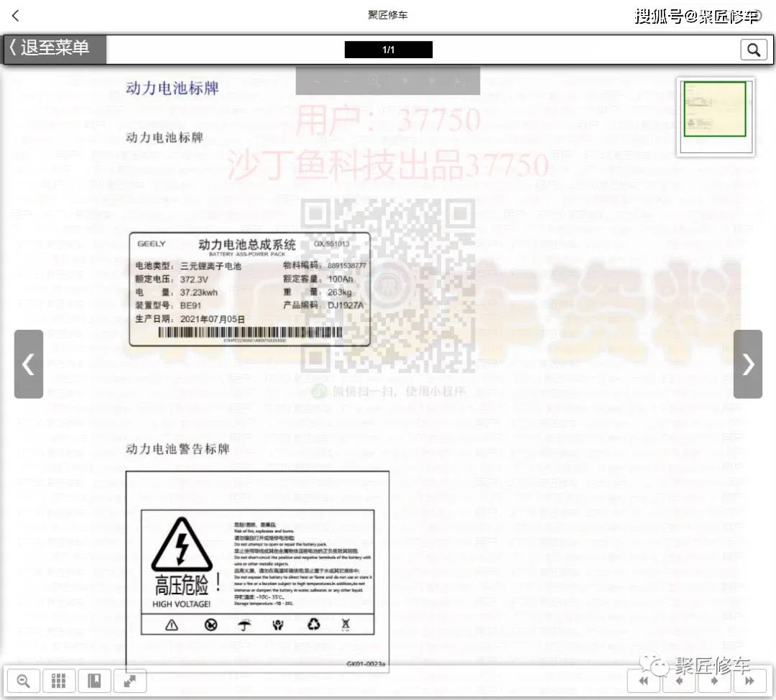The height and width of the screenshot is (700, 776).
Task: Zoom out with the minus magnifier icon
Action: 23,681
